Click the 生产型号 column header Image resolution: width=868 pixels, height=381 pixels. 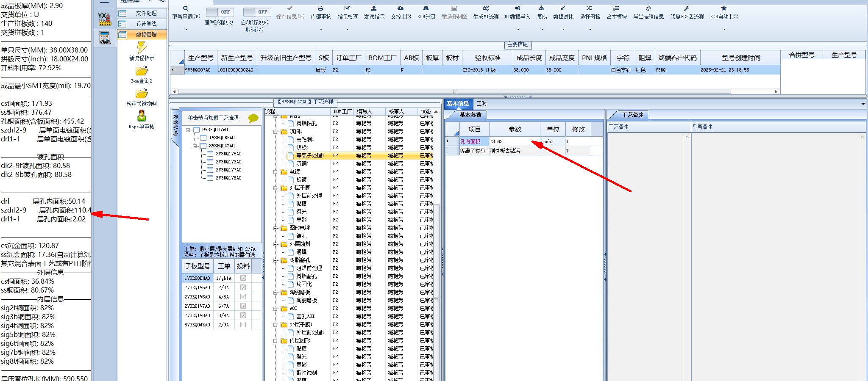tap(201, 58)
